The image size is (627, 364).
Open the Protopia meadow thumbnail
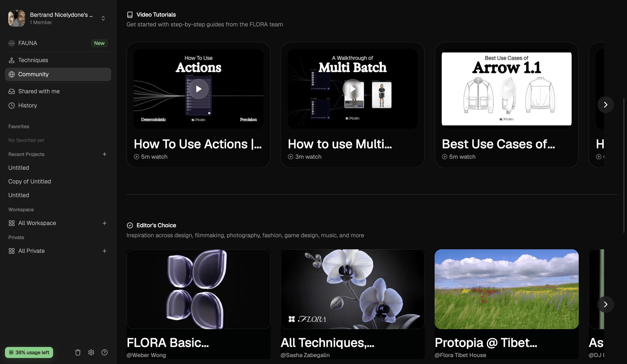(x=507, y=289)
